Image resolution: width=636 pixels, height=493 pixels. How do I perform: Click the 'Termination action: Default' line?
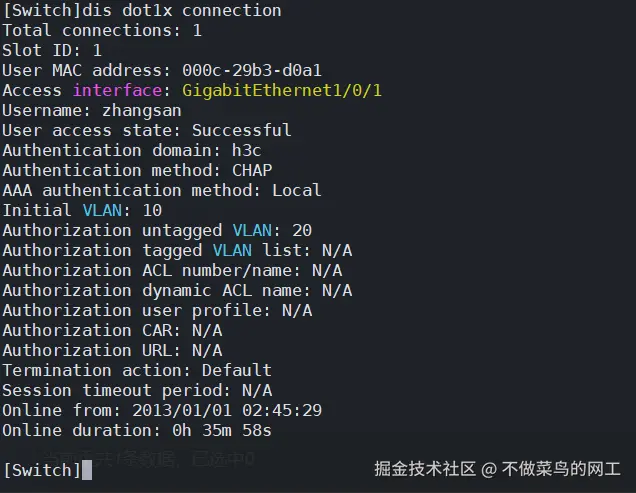pos(137,370)
